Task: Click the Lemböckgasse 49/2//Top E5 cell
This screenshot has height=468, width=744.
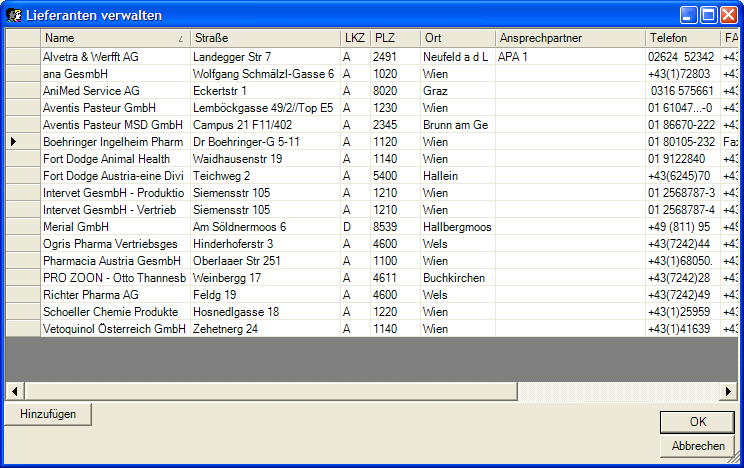Action: [x=265, y=108]
